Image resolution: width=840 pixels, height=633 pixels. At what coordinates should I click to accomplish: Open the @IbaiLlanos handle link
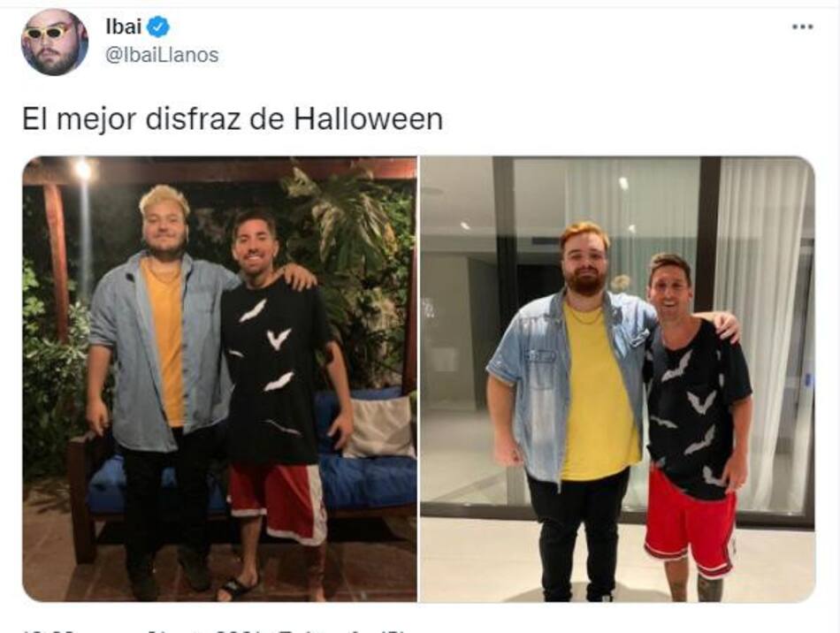point(162,55)
